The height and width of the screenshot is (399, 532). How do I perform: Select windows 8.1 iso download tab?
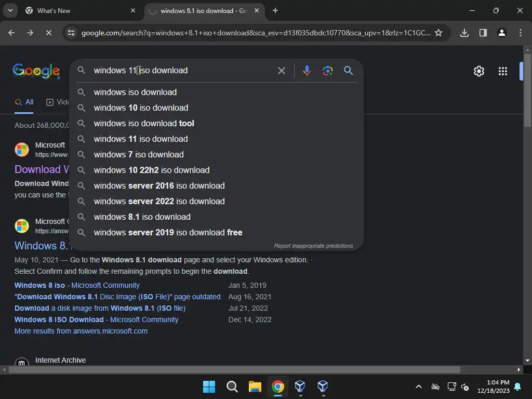204,11
